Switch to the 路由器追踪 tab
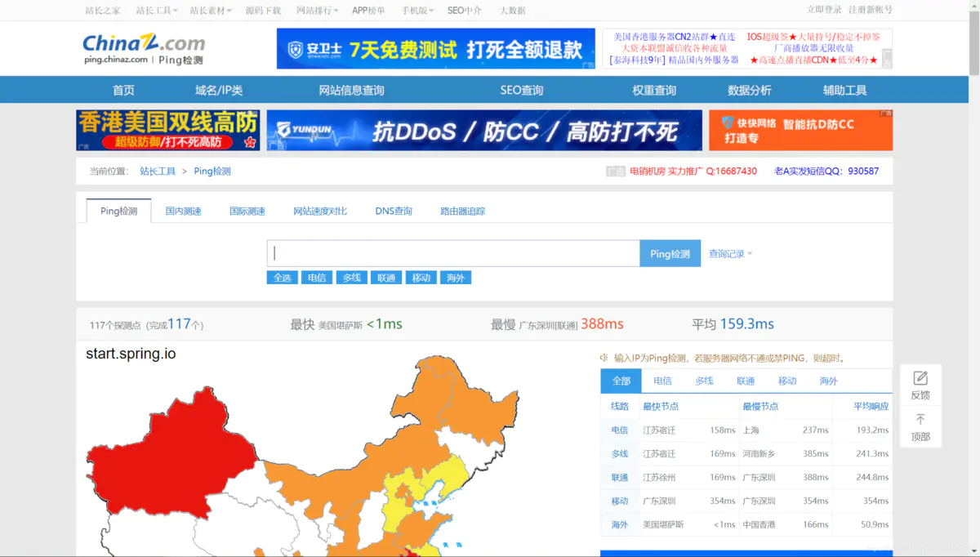This screenshot has width=980, height=557. tap(463, 211)
